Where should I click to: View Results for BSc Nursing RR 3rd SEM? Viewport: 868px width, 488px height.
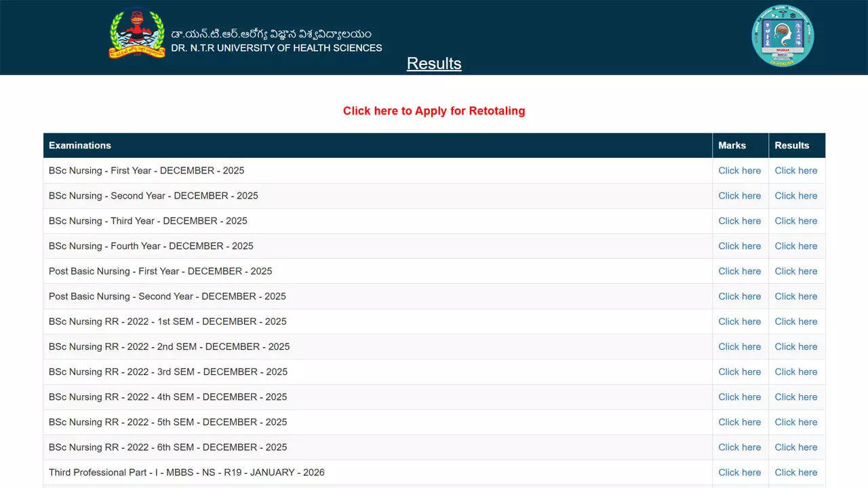[x=795, y=371]
